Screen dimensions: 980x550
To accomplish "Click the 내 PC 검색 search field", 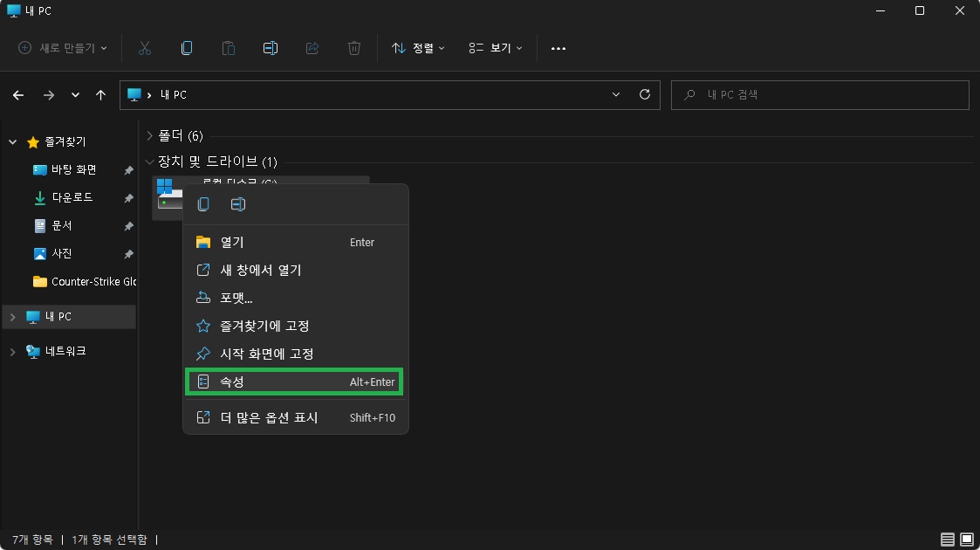I will point(819,94).
